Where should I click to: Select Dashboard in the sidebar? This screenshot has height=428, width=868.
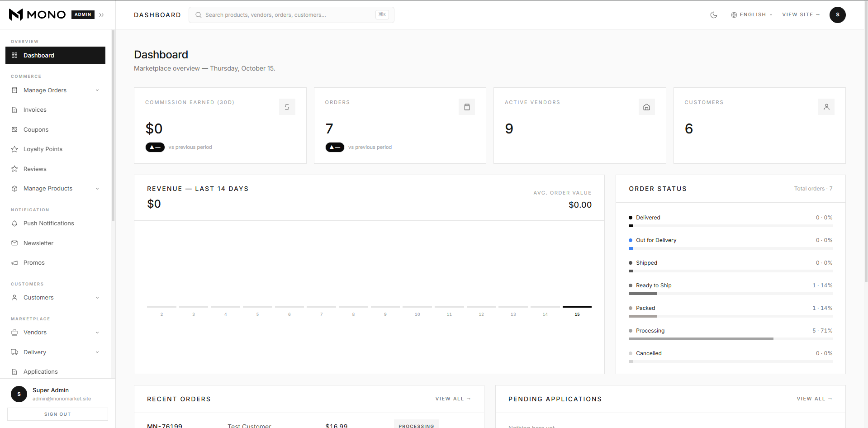(x=55, y=55)
